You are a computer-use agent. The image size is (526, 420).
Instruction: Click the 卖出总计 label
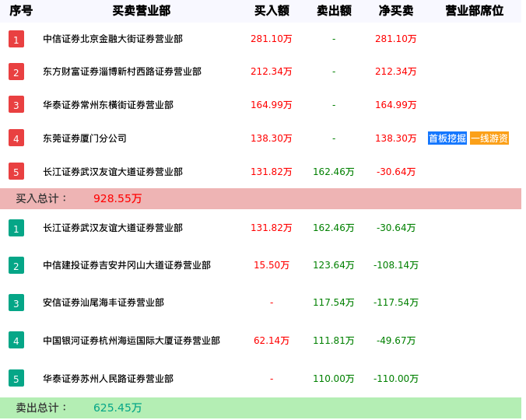[x=41, y=408]
